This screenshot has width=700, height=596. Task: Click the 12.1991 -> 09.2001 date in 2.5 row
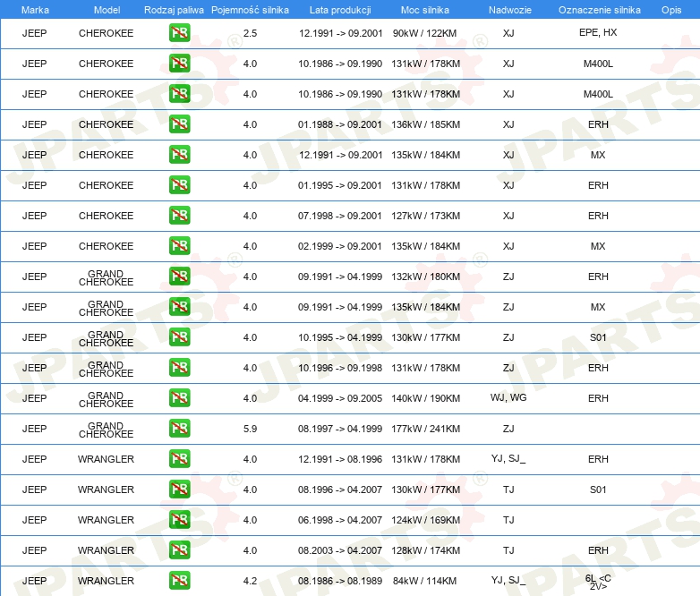[x=341, y=33]
